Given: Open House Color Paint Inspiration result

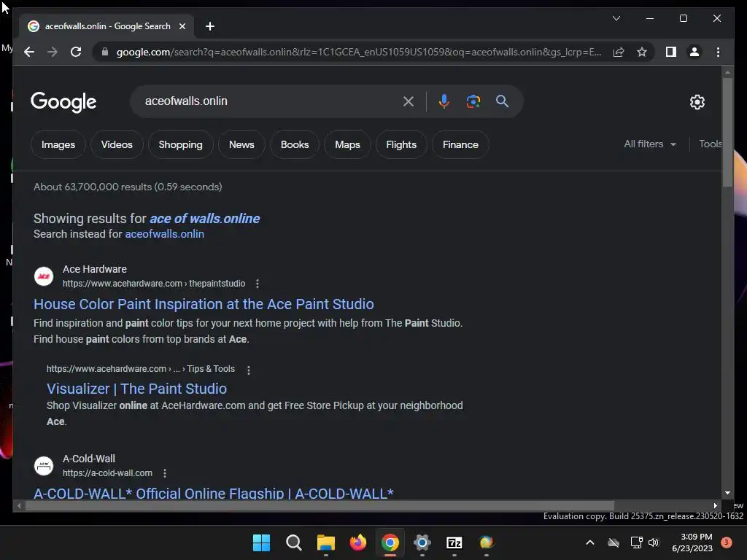Looking at the screenshot, I should 204,304.
